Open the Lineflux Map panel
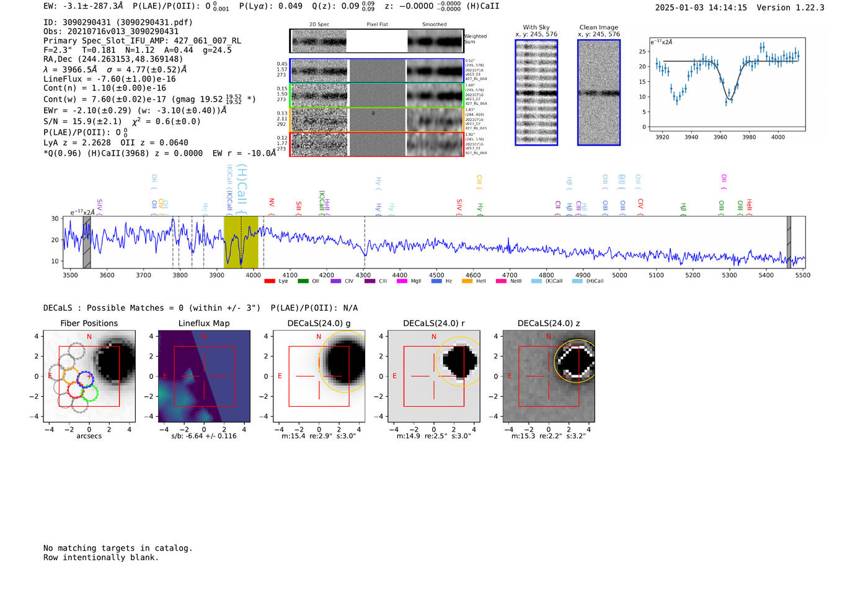The image size is (868, 591). [x=204, y=376]
